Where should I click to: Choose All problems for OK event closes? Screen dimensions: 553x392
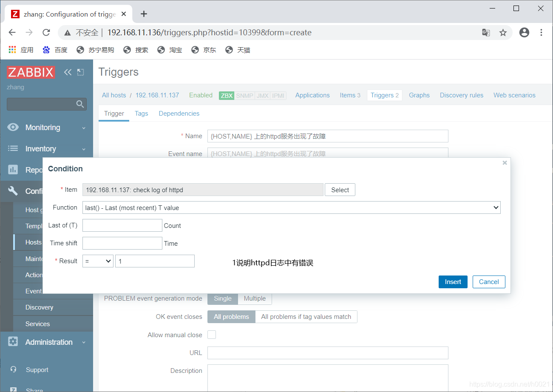click(231, 317)
